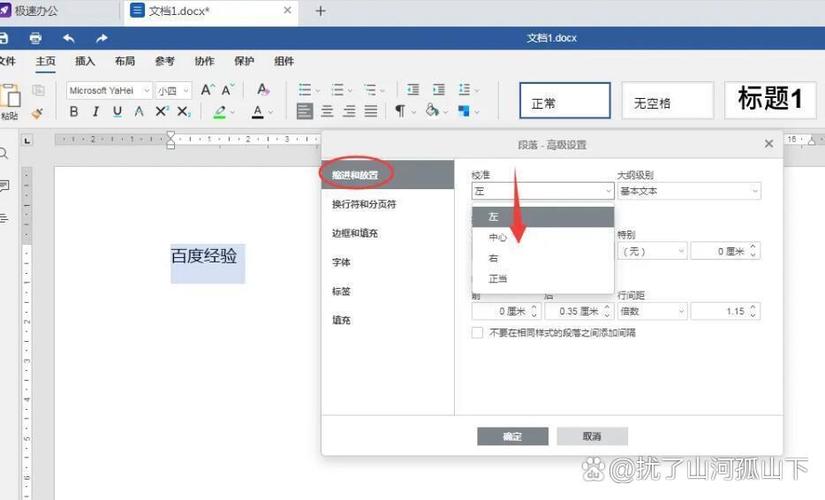The image size is (825, 500).
Task: Undo the last action with arrow icon
Action: coord(68,38)
